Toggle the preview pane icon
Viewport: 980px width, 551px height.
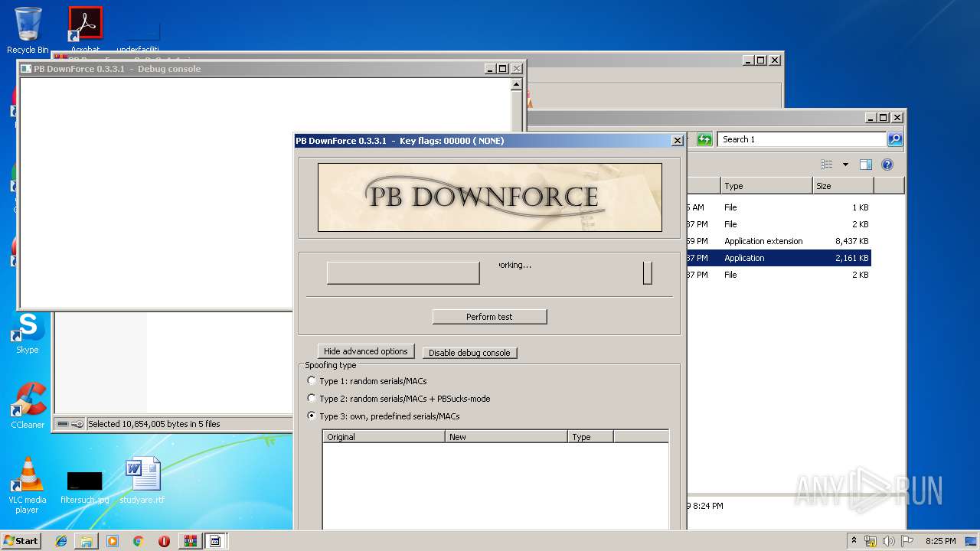pos(866,165)
